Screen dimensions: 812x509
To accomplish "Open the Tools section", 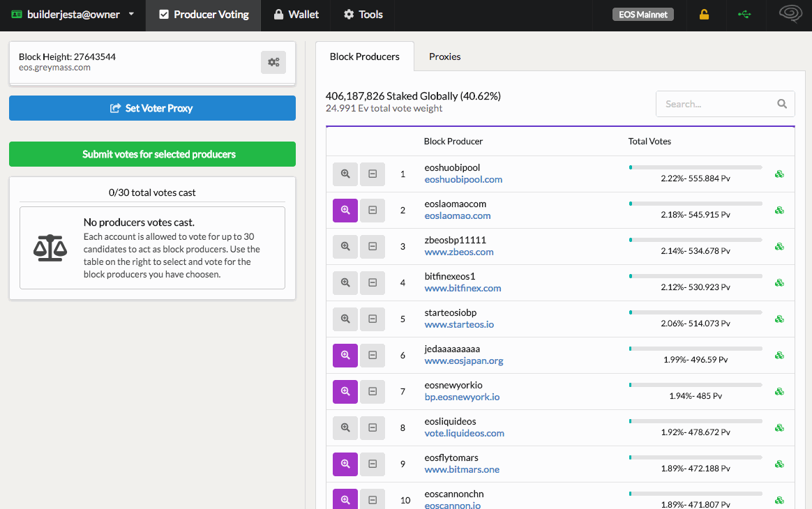I will pos(363,15).
